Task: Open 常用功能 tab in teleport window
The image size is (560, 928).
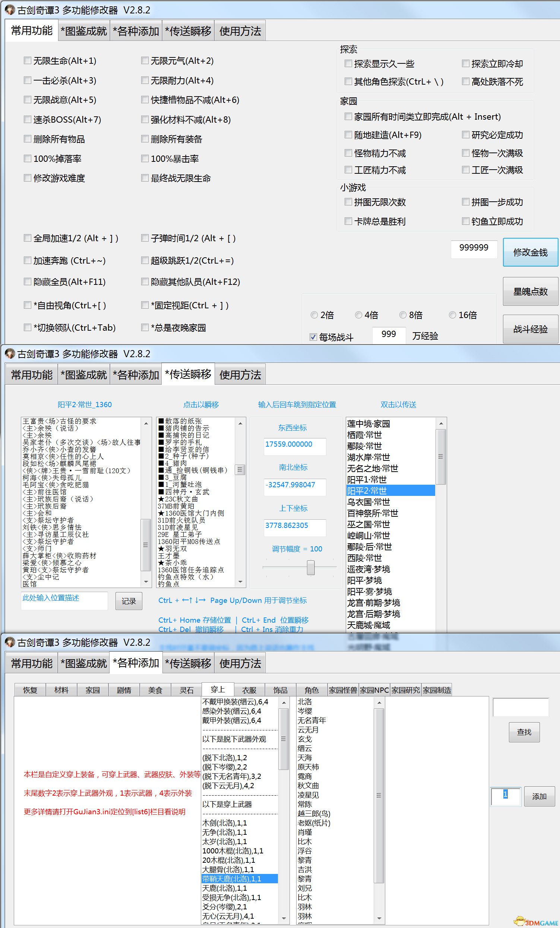Action: tap(32, 375)
